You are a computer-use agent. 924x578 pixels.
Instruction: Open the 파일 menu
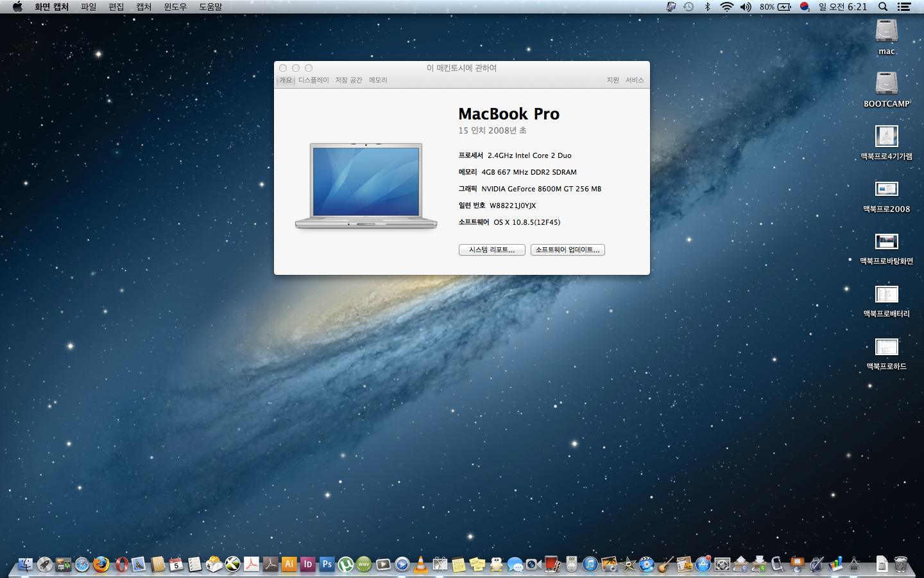[x=89, y=7]
